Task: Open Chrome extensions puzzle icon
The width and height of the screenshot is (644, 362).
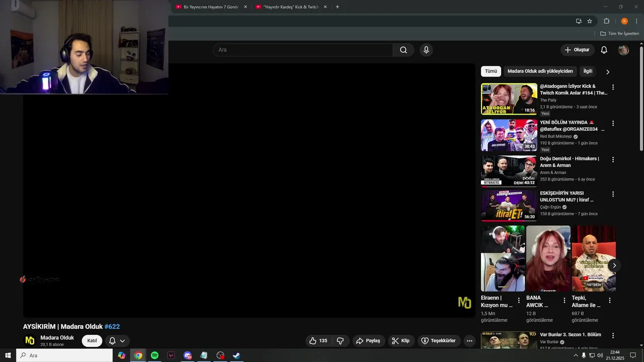Action: click(x=606, y=21)
